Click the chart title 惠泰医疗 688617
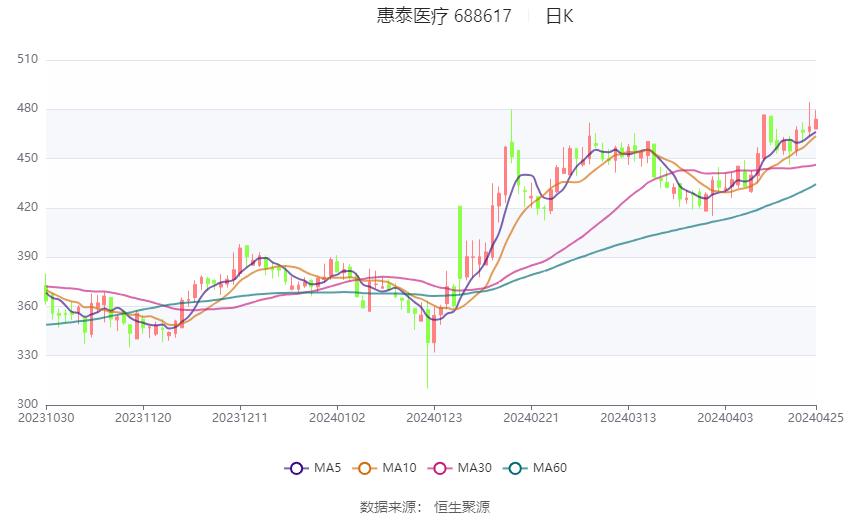This screenshot has width=850, height=517. point(444,16)
